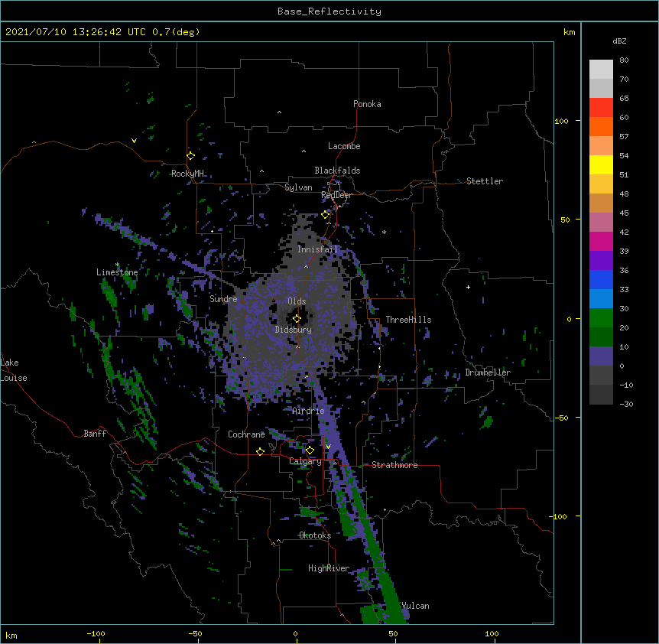Select the Stettler city label
Screen dimensions: 659x644
coord(485,181)
